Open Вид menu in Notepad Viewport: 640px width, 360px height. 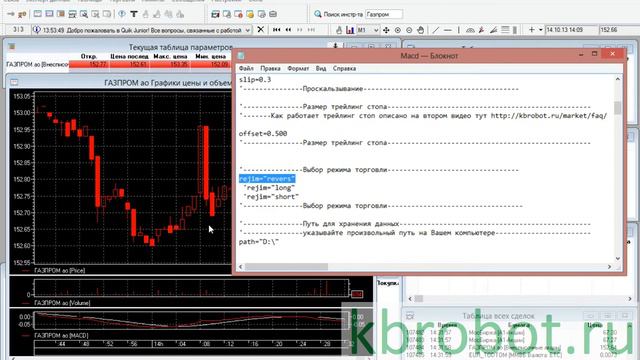pos(321,68)
